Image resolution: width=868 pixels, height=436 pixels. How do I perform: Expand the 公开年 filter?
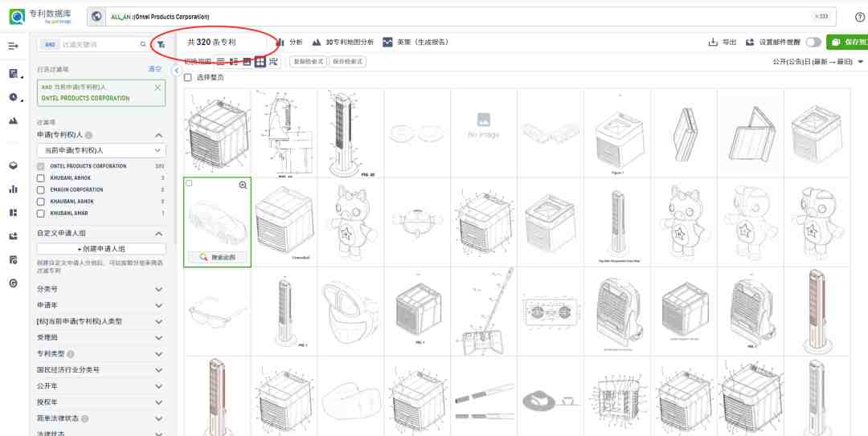158,386
